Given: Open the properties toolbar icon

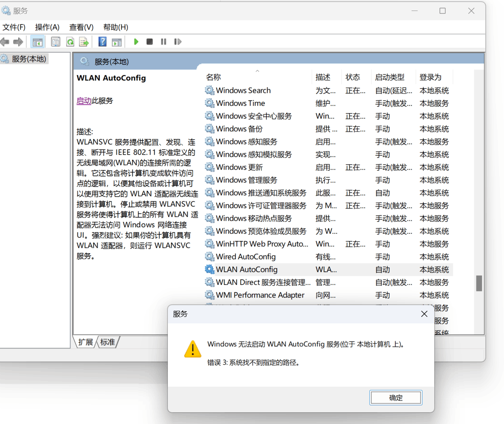Looking at the screenshot, I should click(56, 42).
